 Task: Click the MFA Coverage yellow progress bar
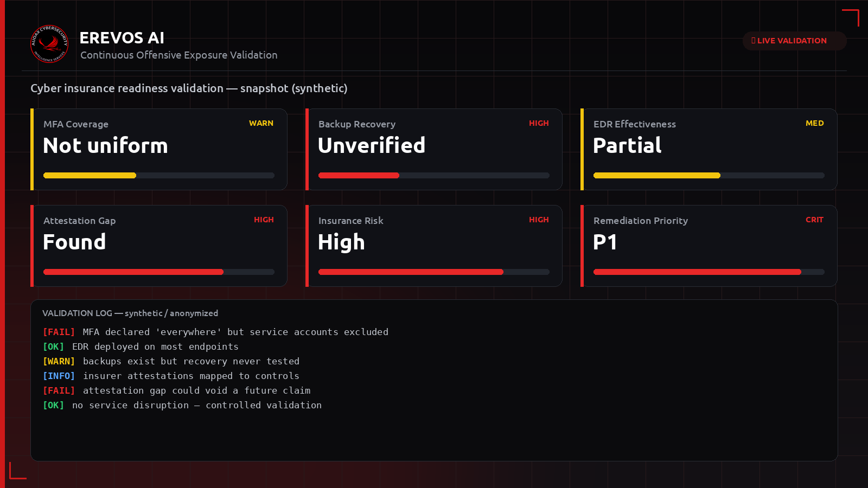159,175
